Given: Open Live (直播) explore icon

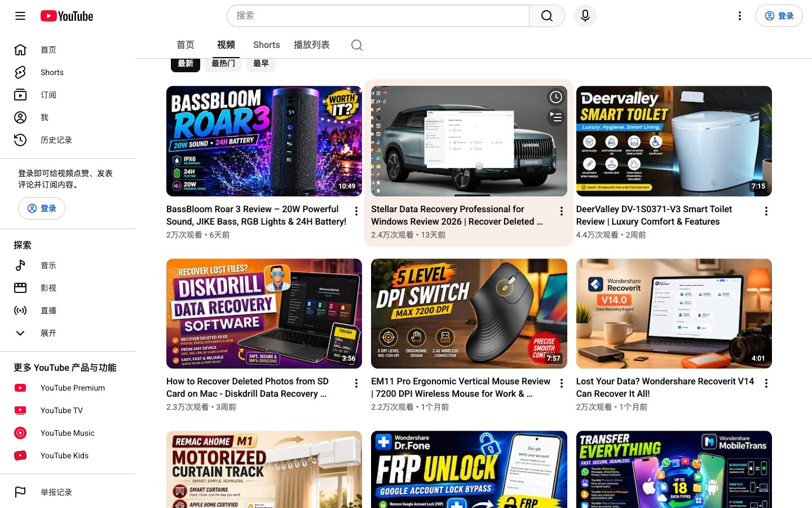Looking at the screenshot, I should point(20,310).
